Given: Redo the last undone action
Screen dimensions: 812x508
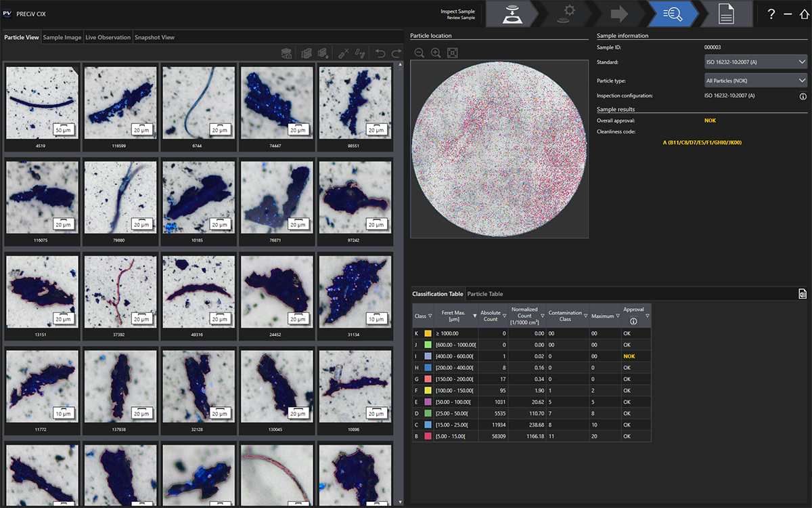Looking at the screenshot, I should coord(396,53).
